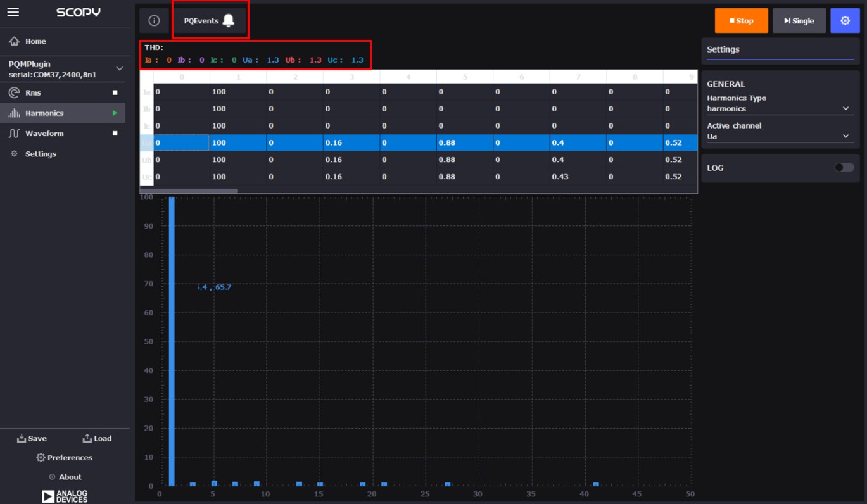
Task: Collapse the PQMPlugin serial device entry
Action: click(118, 70)
